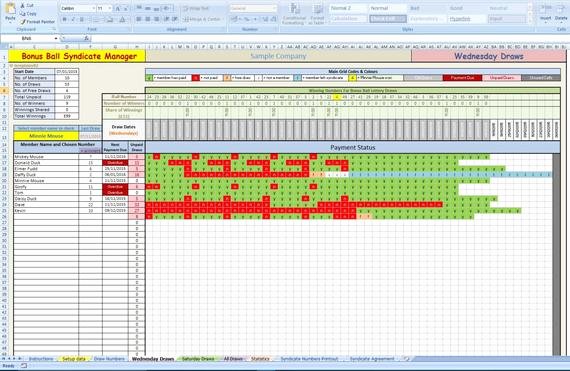Open the Syndicate Agreement sheet tab
This screenshot has width=570, height=371.
[x=372, y=359]
